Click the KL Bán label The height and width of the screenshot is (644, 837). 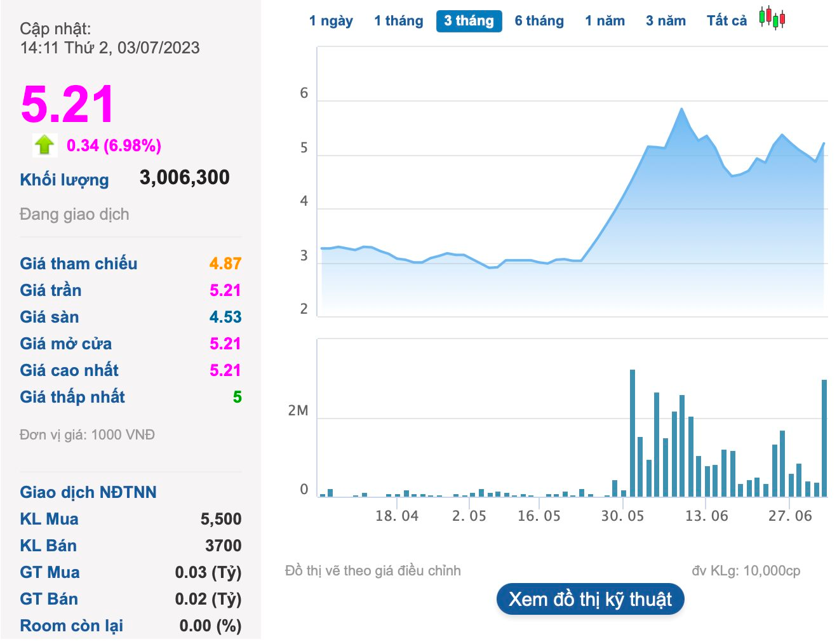coord(48,546)
